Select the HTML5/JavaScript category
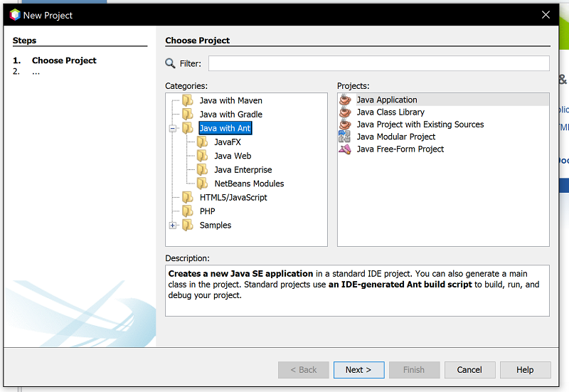This screenshot has height=392, width=569. pyautogui.click(x=233, y=197)
